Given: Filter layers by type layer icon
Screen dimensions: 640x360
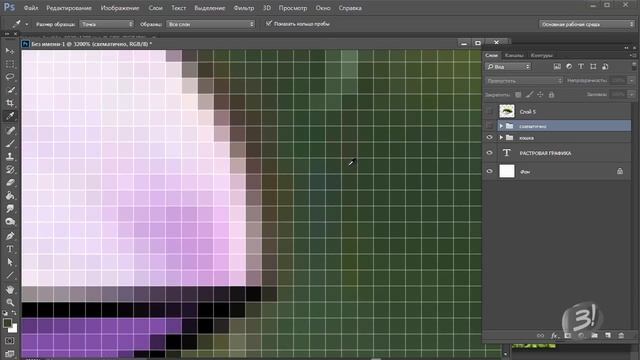Looking at the screenshot, I should click(581, 67).
